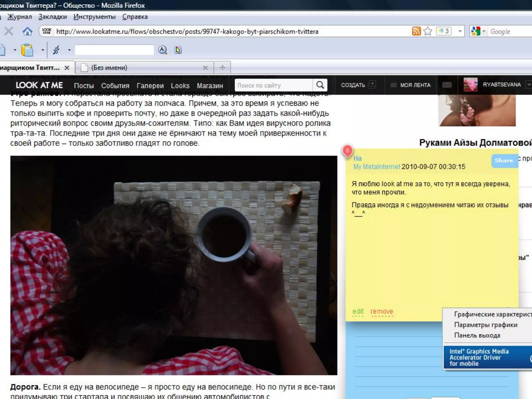Open a new tab with the plus button

pos(222,68)
